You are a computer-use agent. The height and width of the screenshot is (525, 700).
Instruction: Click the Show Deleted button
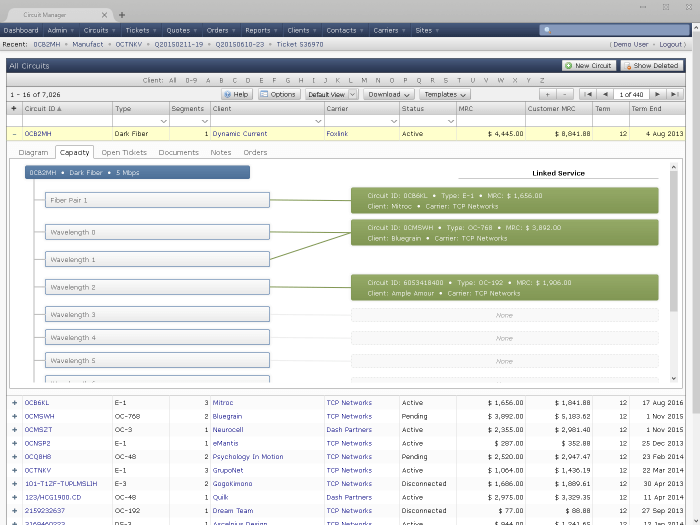click(x=652, y=65)
